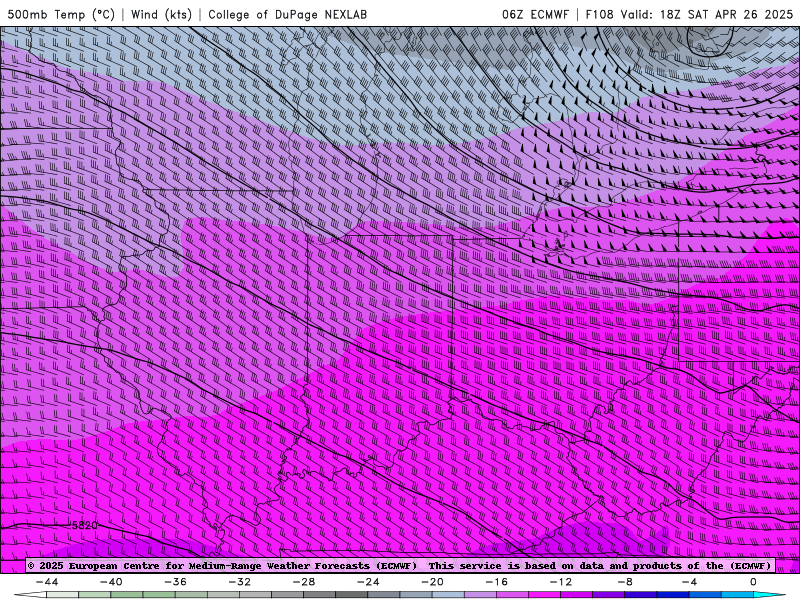Click the "−36" colorbar label

176,582
